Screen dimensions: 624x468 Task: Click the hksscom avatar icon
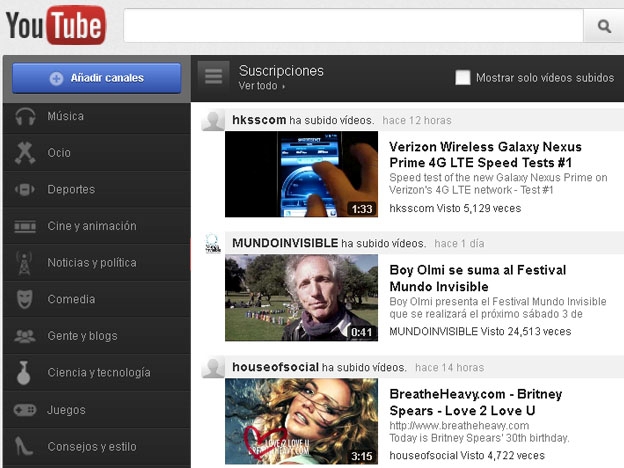point(213,121)
